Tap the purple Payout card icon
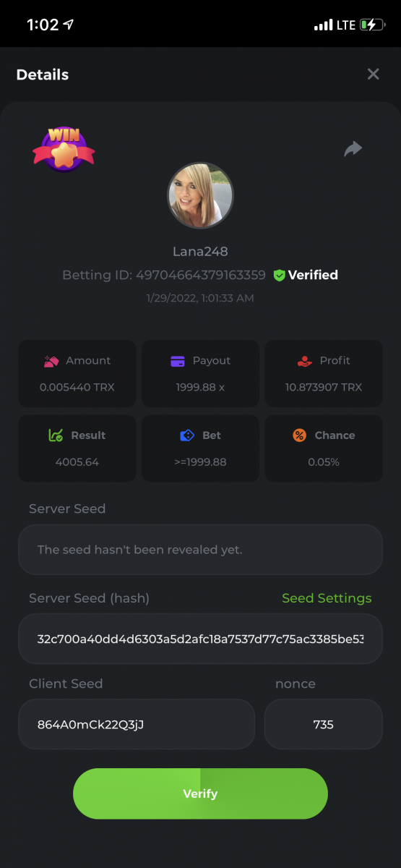 pyautogui.click(x=178, y=361)
